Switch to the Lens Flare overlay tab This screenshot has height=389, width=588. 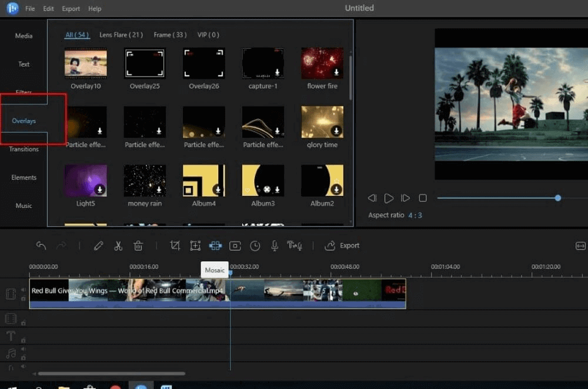[x=121, y=35]
